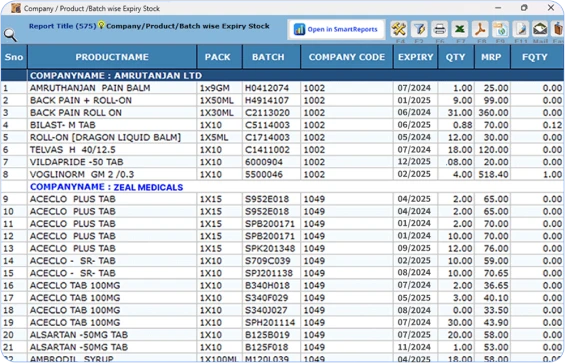Export report to Excel icon
The image size is (566, 363).
460,29
